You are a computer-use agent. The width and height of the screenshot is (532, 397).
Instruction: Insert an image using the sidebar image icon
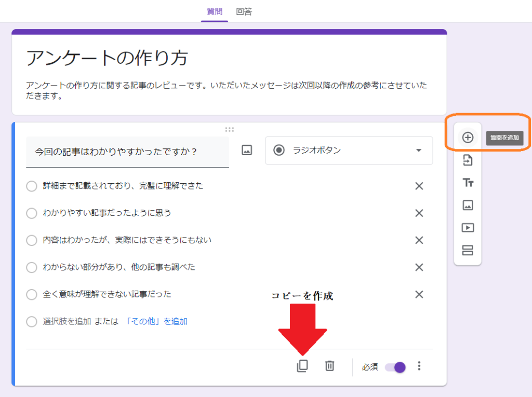[467, 206]
